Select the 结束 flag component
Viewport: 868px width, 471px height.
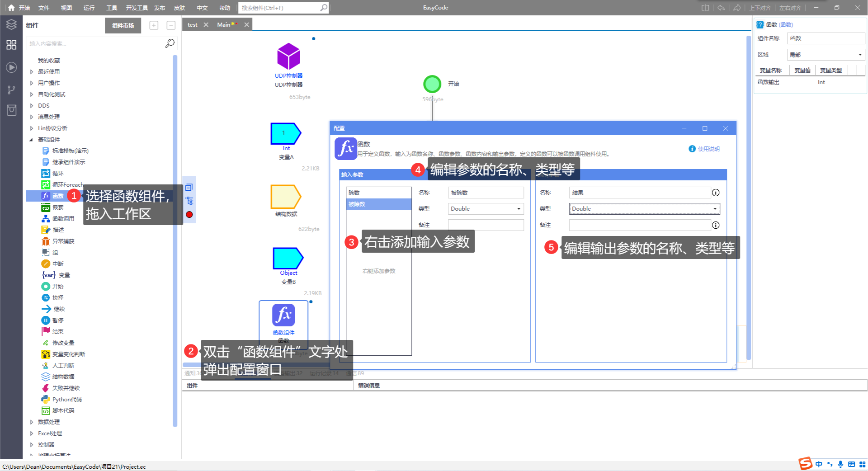pyautogui.click(x=53, y=331)
